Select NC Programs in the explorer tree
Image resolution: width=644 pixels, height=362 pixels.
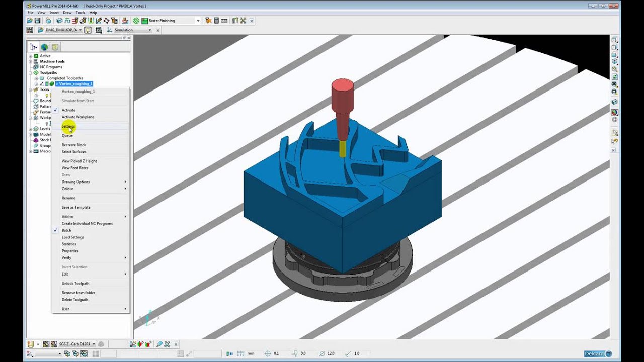coord(51,67)
